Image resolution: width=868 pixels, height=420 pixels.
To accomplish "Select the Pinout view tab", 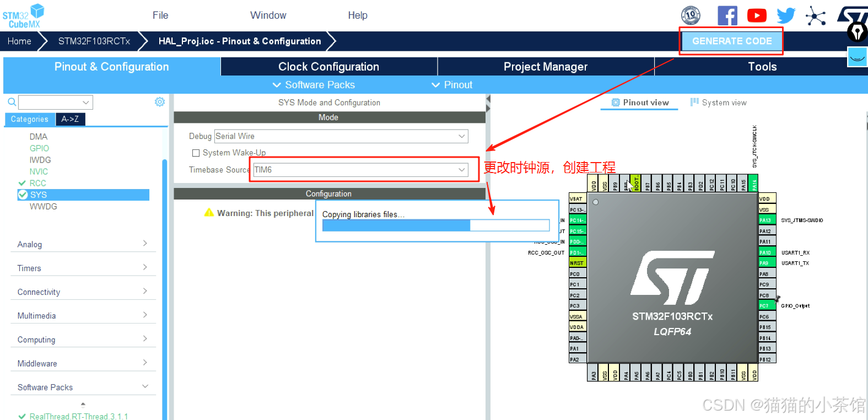I will pos(640,103).
